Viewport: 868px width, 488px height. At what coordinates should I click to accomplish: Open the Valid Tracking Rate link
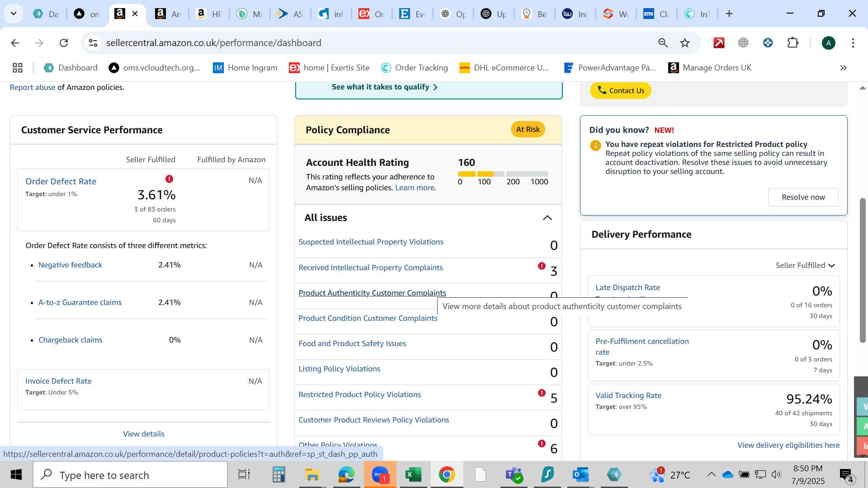(x=628, y=395)
